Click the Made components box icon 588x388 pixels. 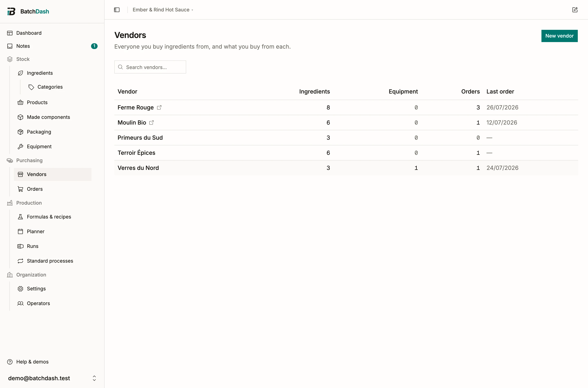click(21, 117)
